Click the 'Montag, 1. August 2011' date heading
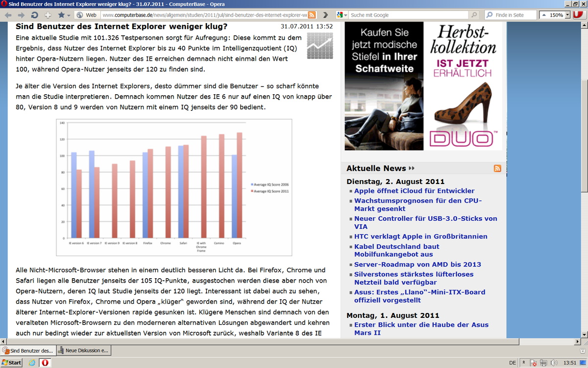 [393, 315]
